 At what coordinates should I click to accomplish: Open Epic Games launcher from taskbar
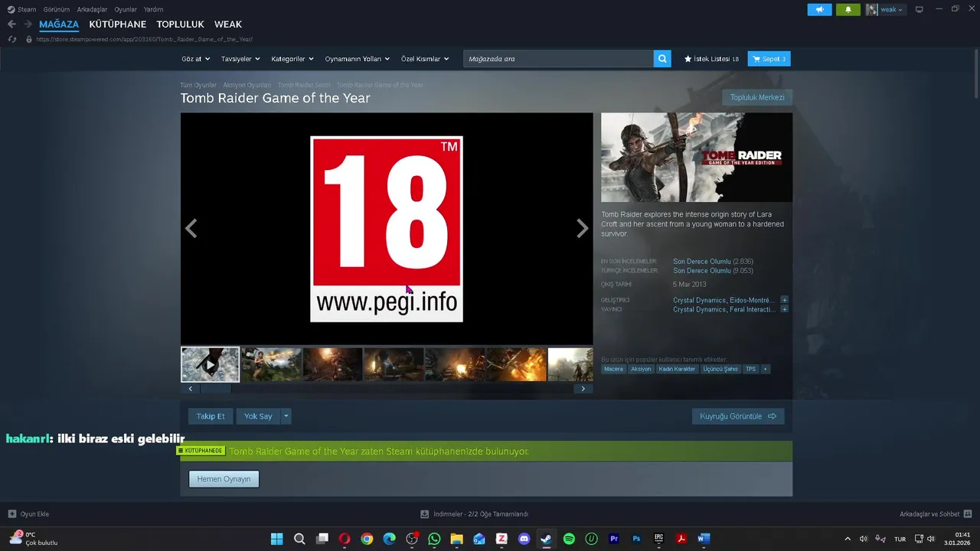coord(658,539)
